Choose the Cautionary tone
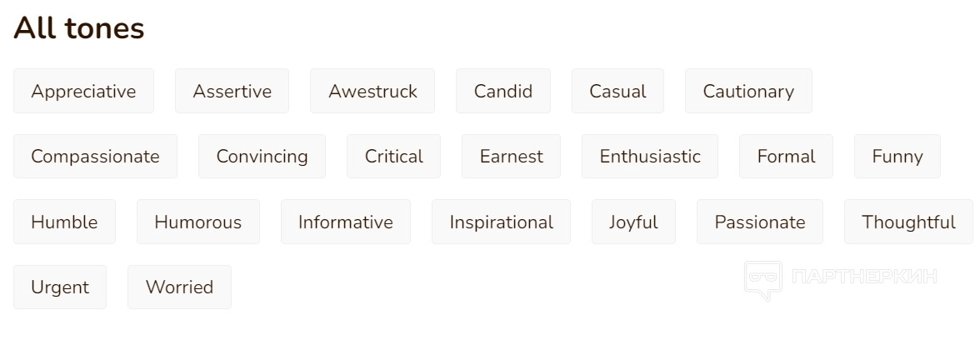This screenshot has height=345, width=980. click(748, 91)
